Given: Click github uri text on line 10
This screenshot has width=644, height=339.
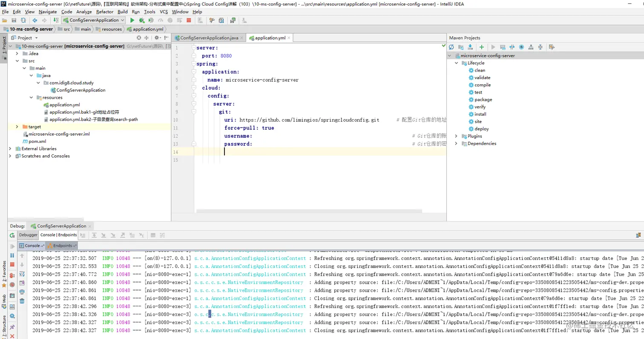Looking at the screenshot, I should pyautogui.click(x=309, y=120).
